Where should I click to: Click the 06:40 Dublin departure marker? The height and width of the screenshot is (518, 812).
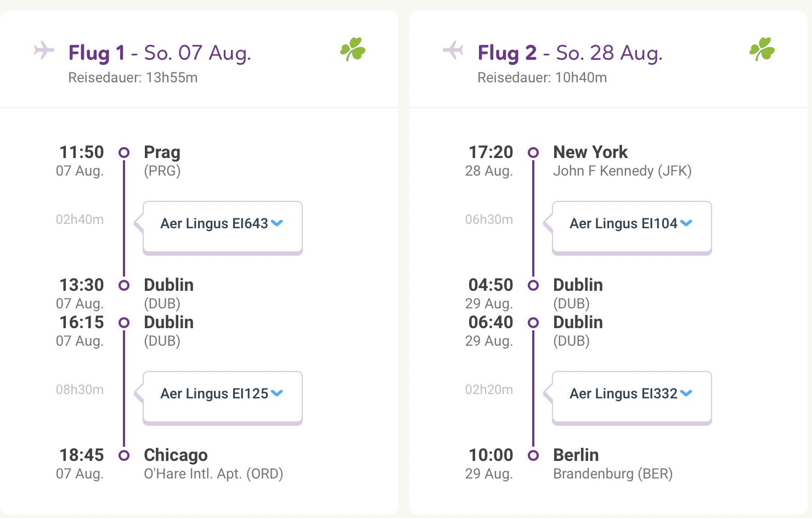533,322
